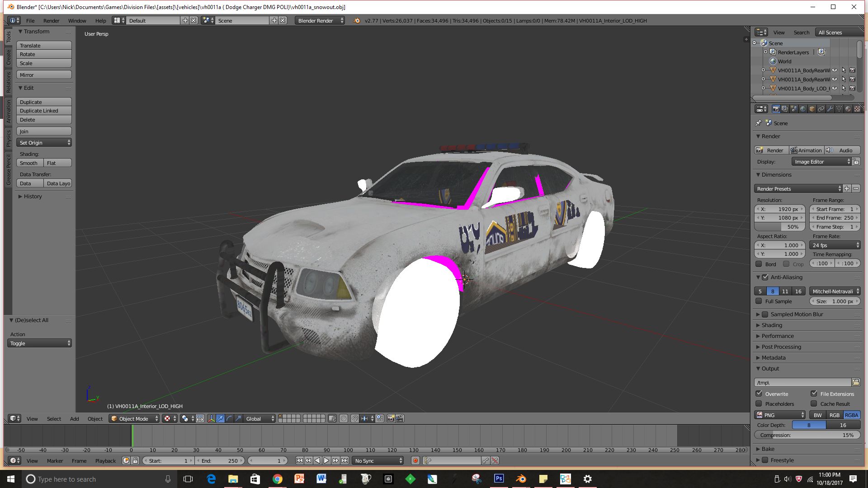Open the Object Mode dropdown

coord(135,418)
